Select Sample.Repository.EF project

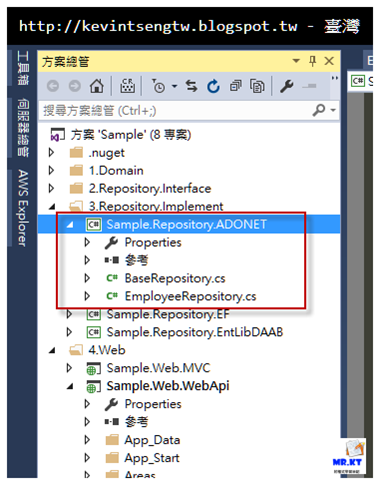168,314
